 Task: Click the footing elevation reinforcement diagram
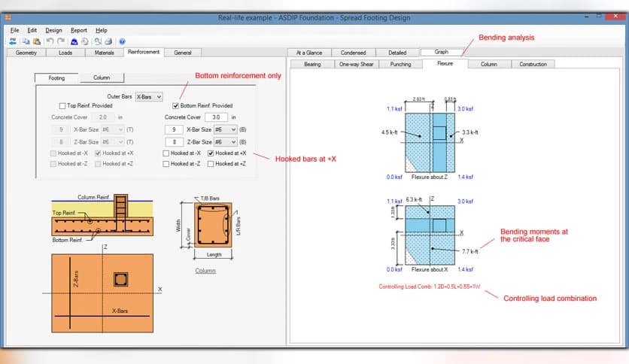click(102, 216)
